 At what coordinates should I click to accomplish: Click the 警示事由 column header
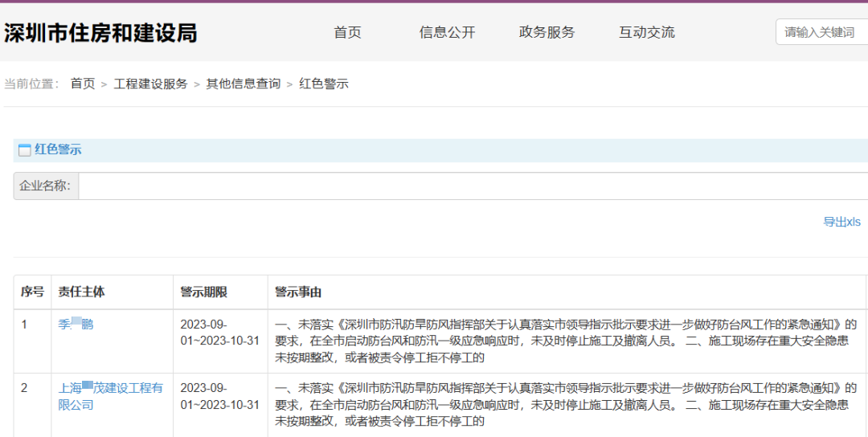[x=567, y=292]
